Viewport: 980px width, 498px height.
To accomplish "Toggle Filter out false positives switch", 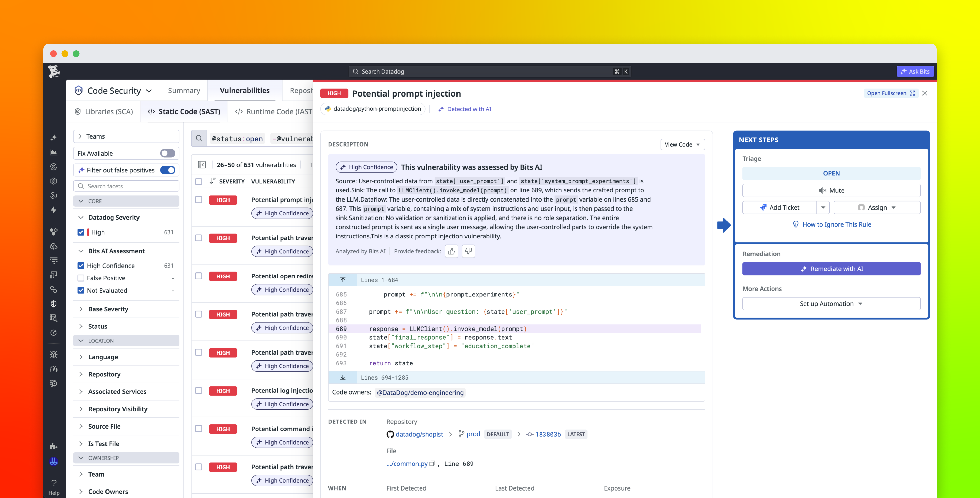I will coord(167,170).
